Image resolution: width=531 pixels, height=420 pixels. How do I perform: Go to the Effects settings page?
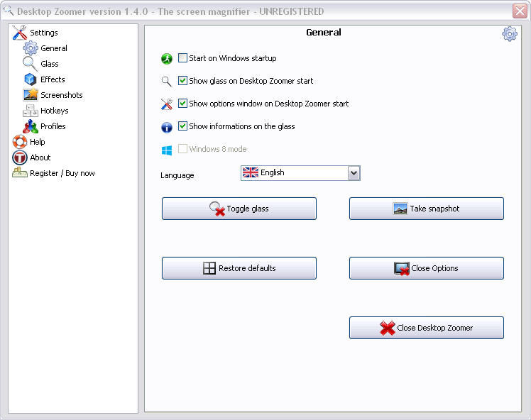(53, 79)
